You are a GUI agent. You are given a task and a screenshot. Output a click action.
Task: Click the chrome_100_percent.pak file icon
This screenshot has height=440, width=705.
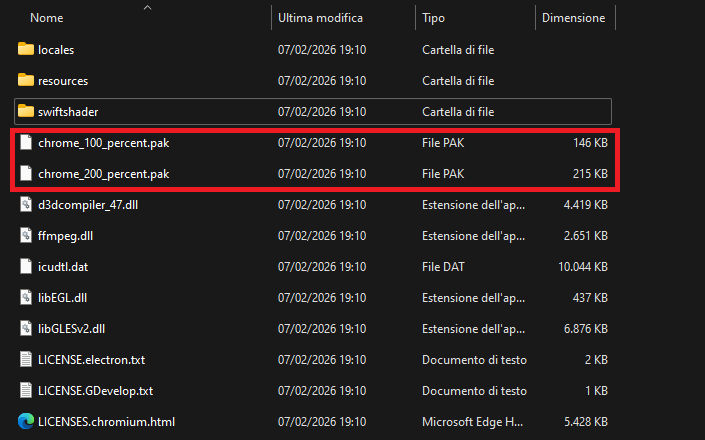[x=27, y=143]
